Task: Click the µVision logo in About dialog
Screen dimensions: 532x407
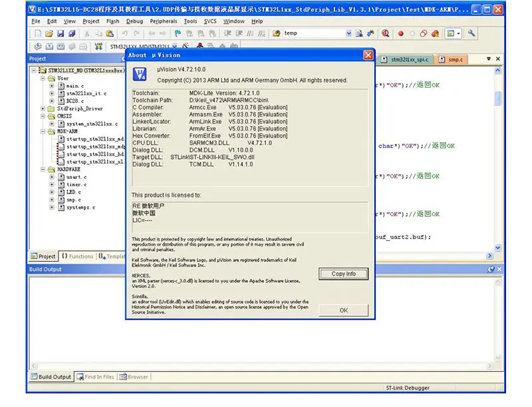Action: [x=140, y=74]
